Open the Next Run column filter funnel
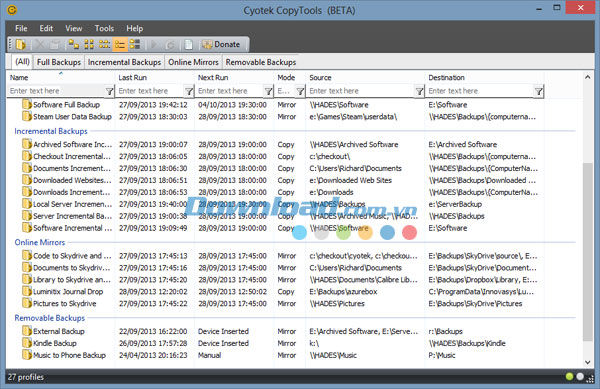This screenshot has height=389, width=600. [x=269, y=91]
